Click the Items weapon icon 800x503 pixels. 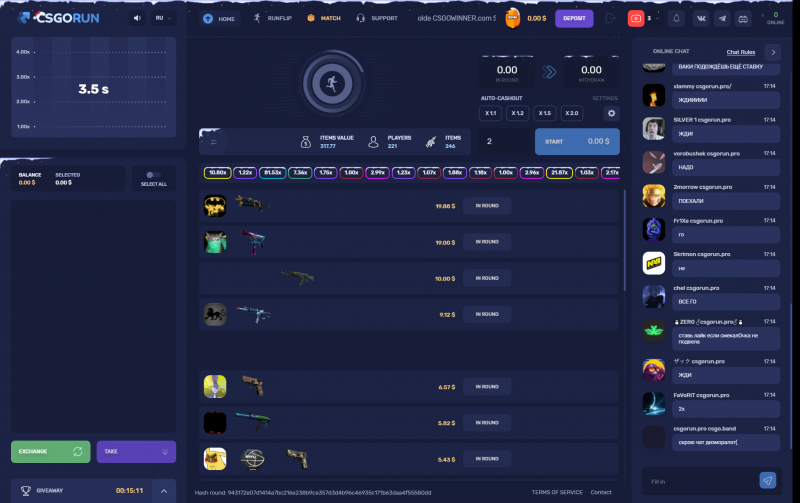[431, 142]
